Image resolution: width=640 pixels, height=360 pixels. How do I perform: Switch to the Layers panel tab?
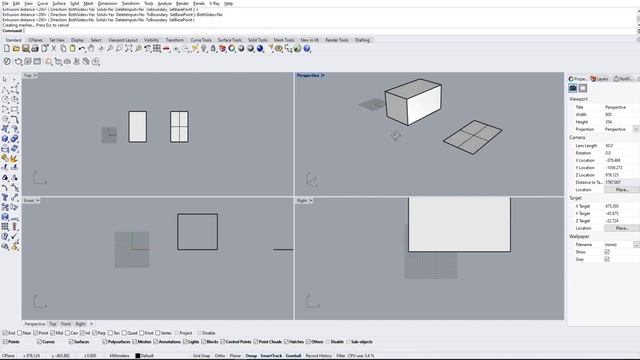pos(600,79)
